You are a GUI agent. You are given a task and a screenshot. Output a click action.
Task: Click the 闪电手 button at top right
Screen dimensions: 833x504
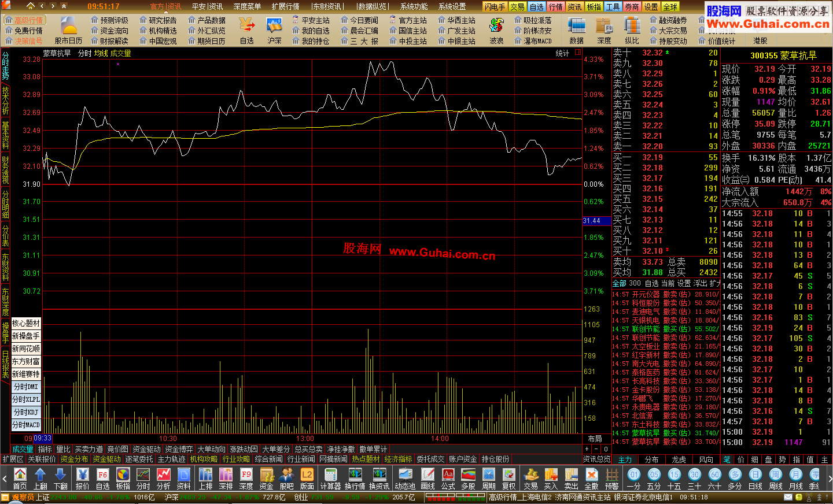click(x=495, y=6)
